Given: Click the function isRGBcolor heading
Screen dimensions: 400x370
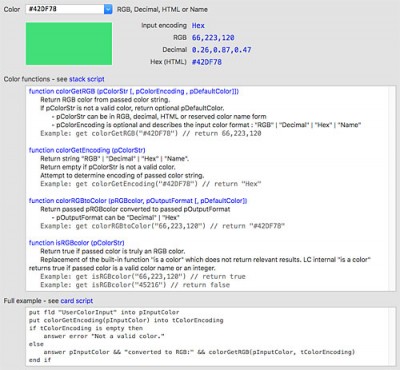Looking at the screenshot, I should tap(77, 243).
